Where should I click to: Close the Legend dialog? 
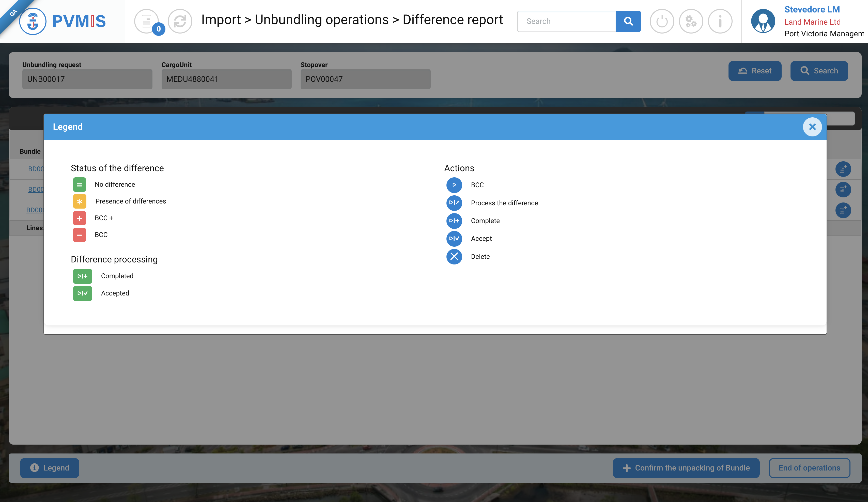pos(812,127)
